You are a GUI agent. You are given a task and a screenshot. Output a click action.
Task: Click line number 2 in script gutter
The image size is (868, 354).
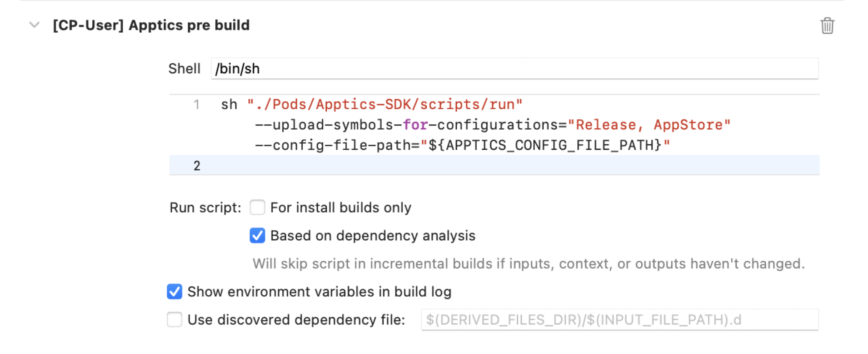[x=196, y=166]
